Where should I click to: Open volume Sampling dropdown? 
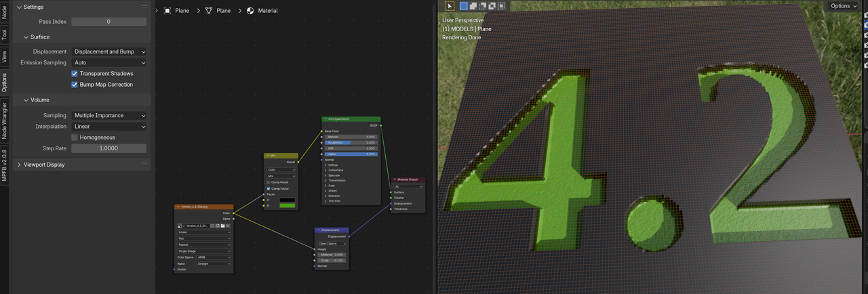109,115
